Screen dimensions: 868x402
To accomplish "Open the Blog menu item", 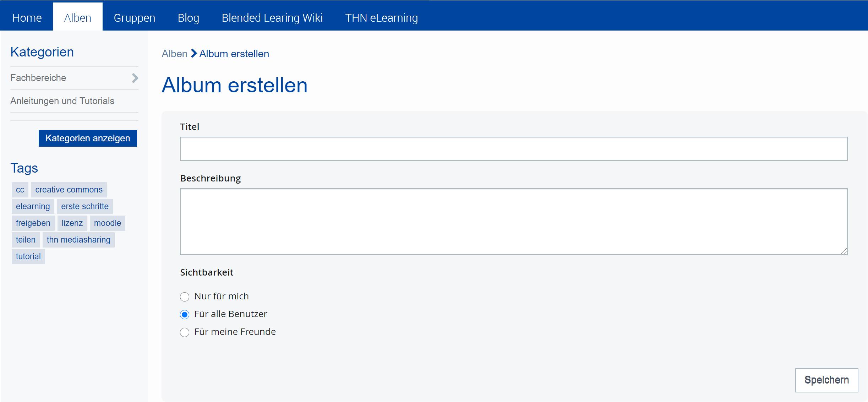I will click(188, 18).
